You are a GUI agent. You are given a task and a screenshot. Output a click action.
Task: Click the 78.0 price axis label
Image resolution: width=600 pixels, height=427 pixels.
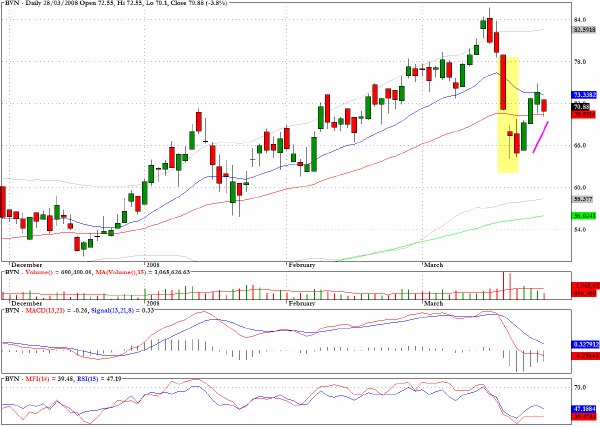[x=579, y=61]
